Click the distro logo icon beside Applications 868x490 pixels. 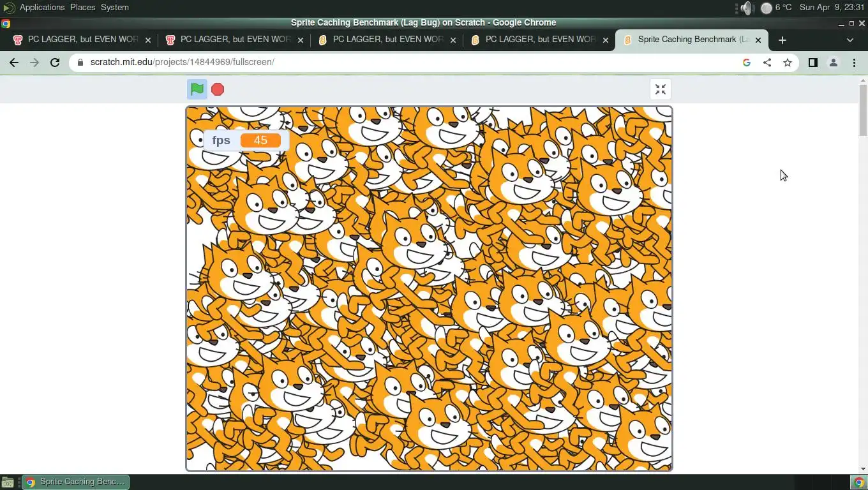coord(9,8)
